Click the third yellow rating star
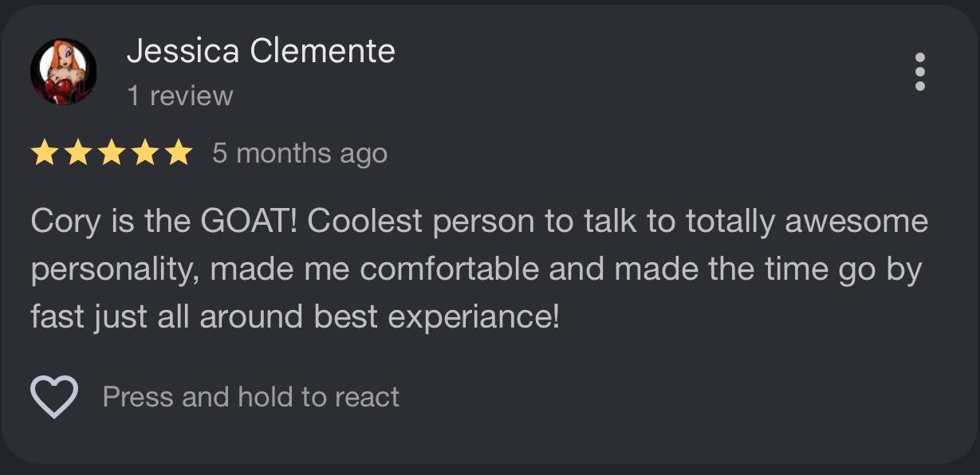 pyautogui.click(x=112, y=152)
